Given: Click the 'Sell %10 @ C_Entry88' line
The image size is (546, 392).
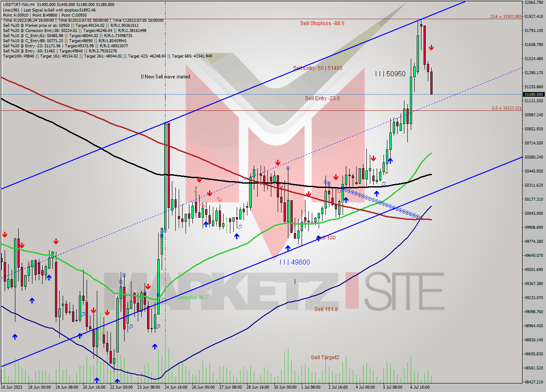Looking at the screenshot, I should pyautogui.click(x=66, y=40).
